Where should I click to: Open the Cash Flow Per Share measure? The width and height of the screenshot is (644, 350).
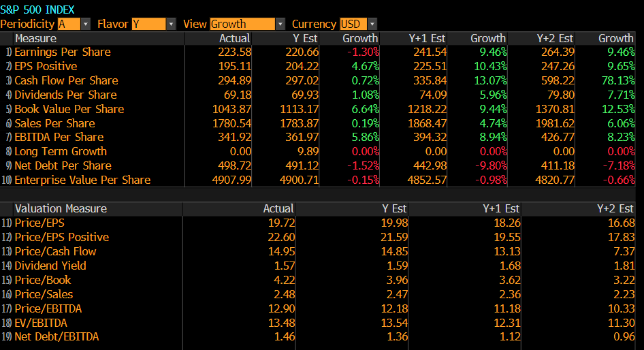point(66,80)
